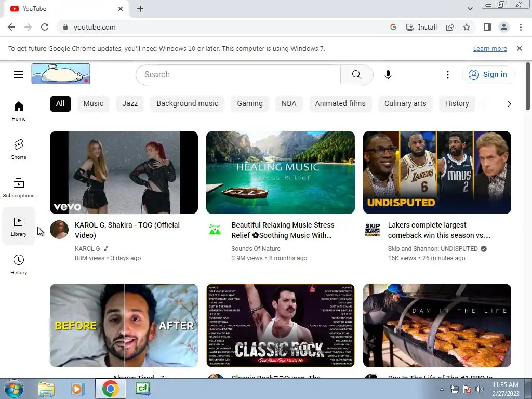
Task: Show more category chips with the arrow
Action: [509, 104]
